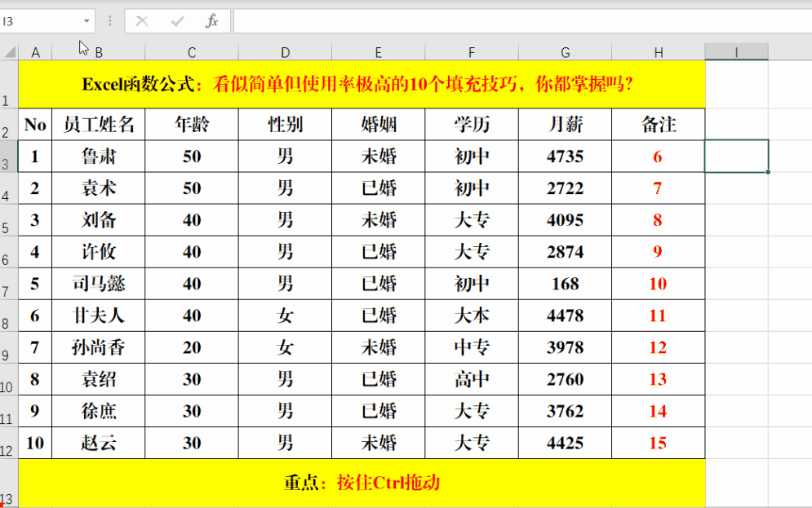The height and width of the screenshot is (508, 812).
Task: Click the yellow title cell about Excel函数公式
Action: [x=362, y=84]
